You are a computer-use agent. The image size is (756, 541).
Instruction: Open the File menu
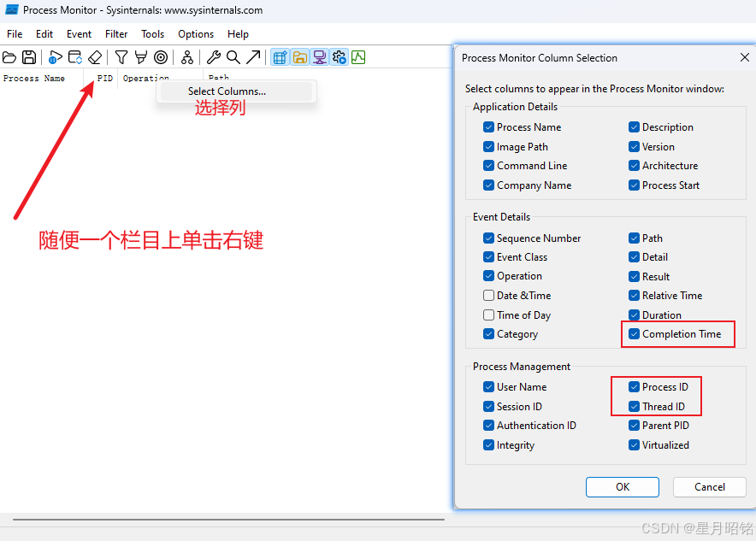[15, 34]
